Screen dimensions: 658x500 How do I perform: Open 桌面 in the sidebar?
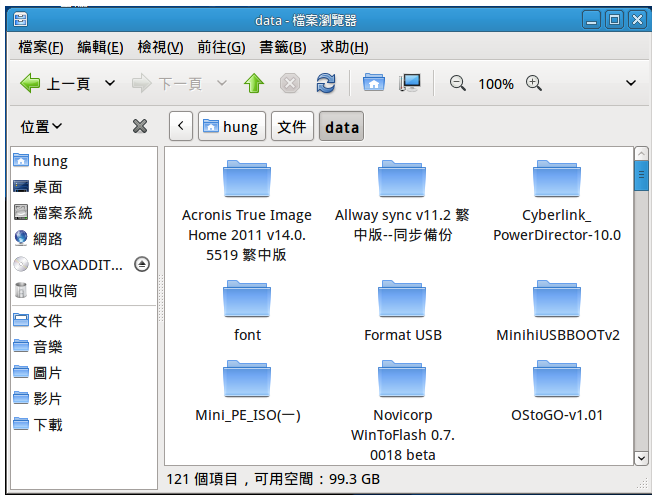point(84,187)
